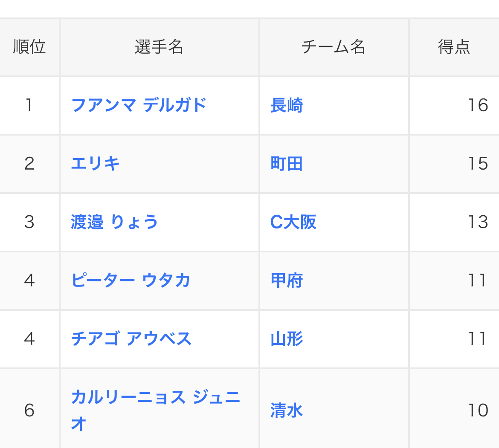Click the エリキ player link
This screenshot has width=499, height=448.
click(x=95, y=164)
